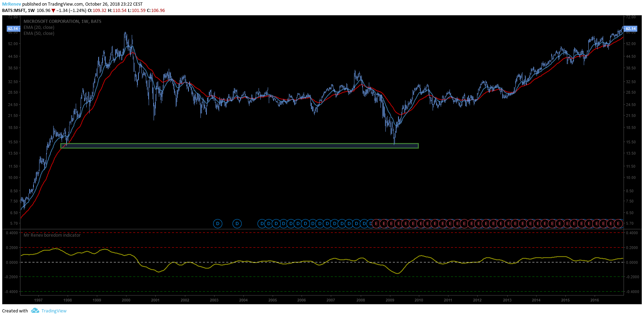Viewport: 644px width, 317px height.
Task: Click the 15.50 label on right price axis
Action: pos(631,142)
